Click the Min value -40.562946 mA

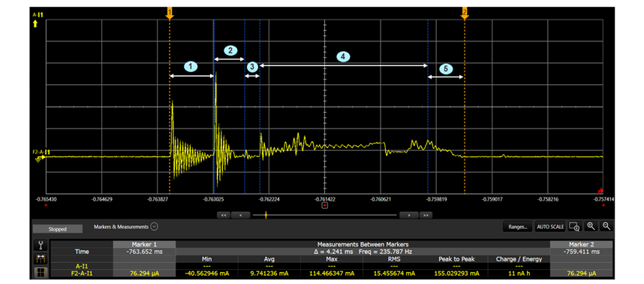click(206, 273)
